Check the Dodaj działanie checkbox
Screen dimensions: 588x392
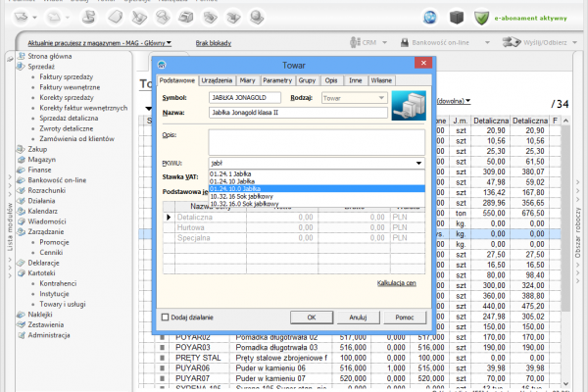click(x=166, y=317)
